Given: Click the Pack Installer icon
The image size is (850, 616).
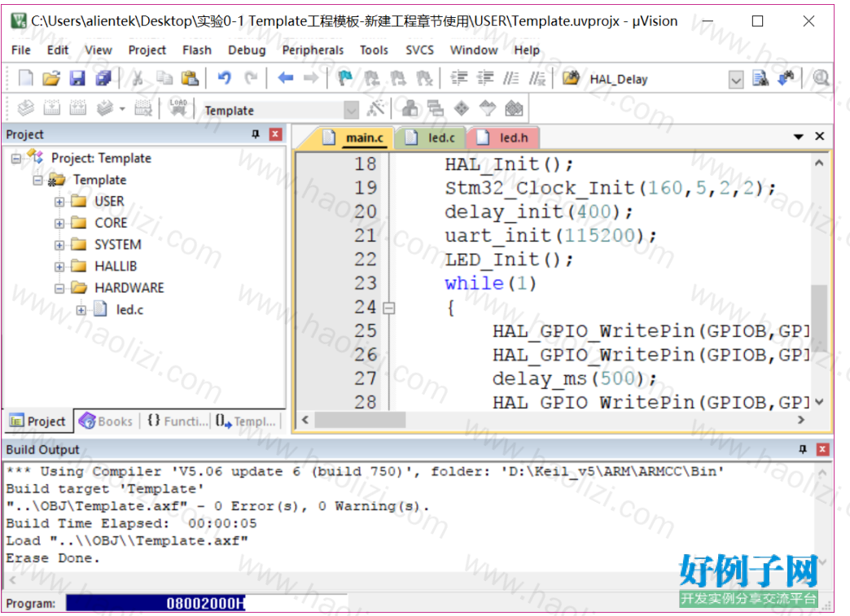Looking at the screenshot, I should (x=514, y=108).
